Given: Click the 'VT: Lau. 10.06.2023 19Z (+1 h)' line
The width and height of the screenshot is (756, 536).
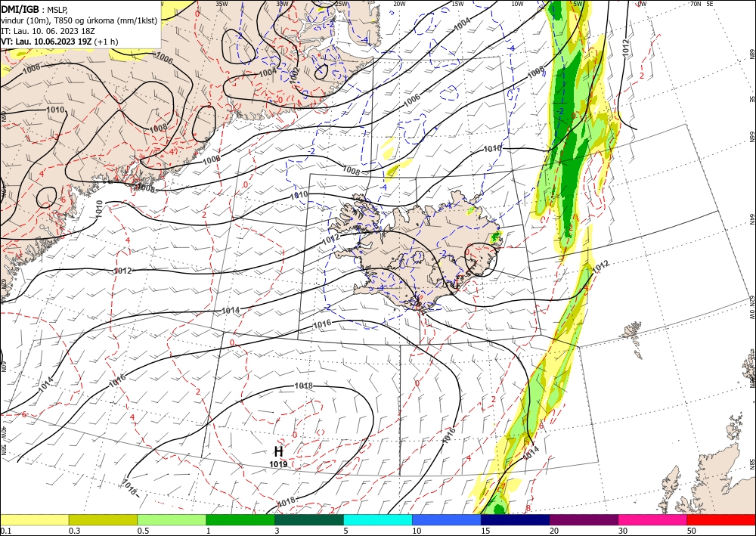Looking at the screenshot, I should pos(59,42).
